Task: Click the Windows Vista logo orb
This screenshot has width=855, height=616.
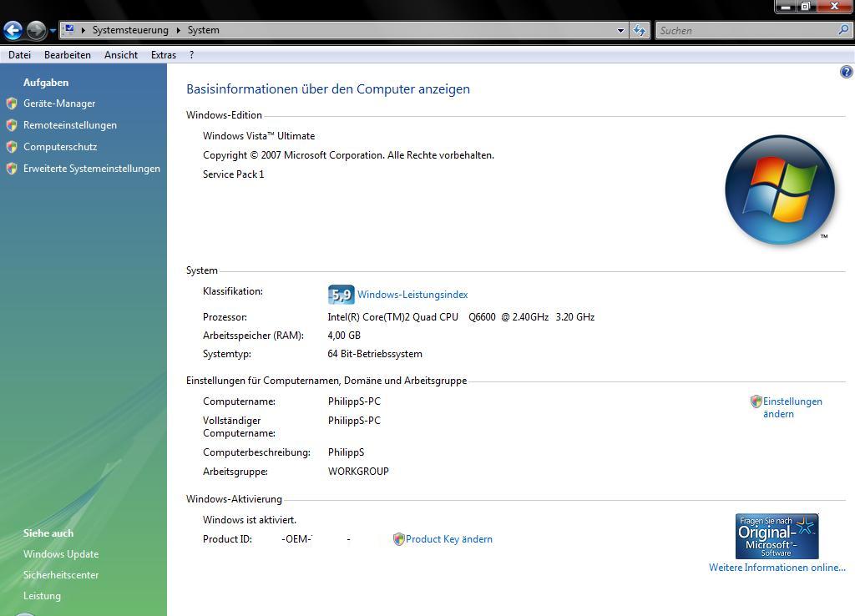Action: 780,189
